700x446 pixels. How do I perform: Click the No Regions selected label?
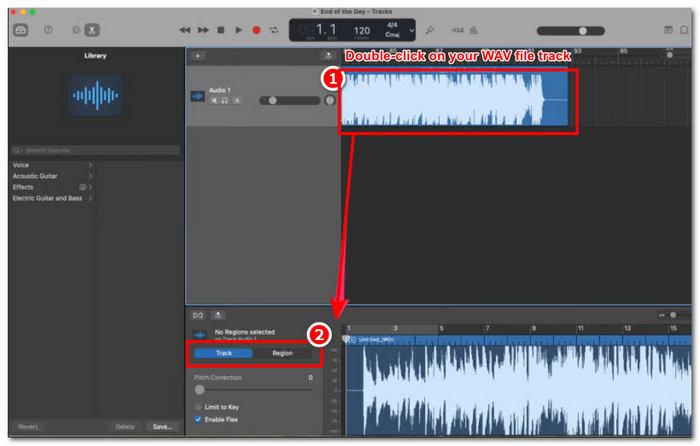pyautogui.click(x=245, y=332)
